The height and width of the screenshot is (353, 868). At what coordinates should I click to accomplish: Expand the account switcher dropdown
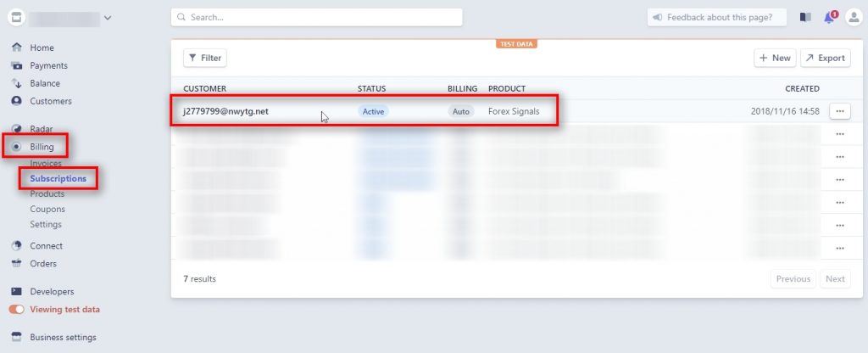pos(107,18)
